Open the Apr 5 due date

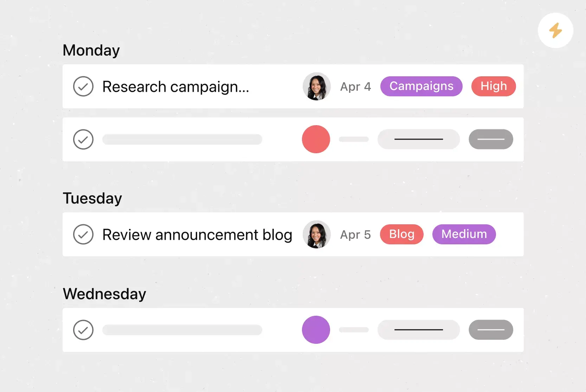click(x=355, y=235)
